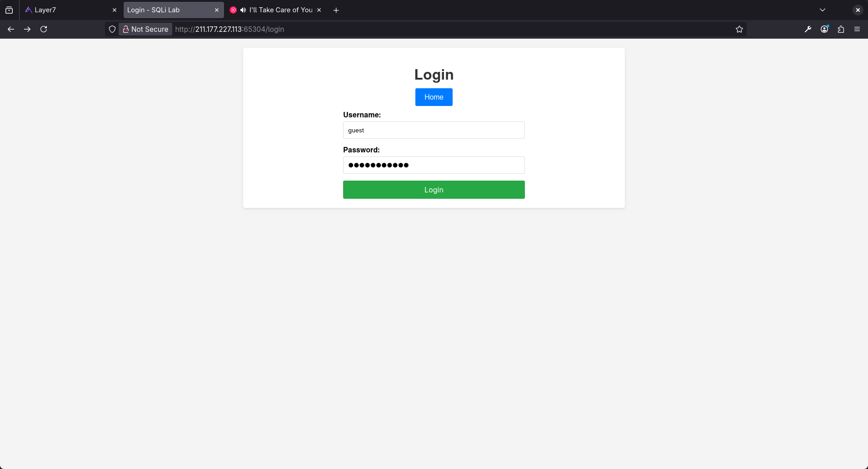868x469 pixels.
Task: Mute audio on I'll Take Care of You tab
Action: pos(243,10)
